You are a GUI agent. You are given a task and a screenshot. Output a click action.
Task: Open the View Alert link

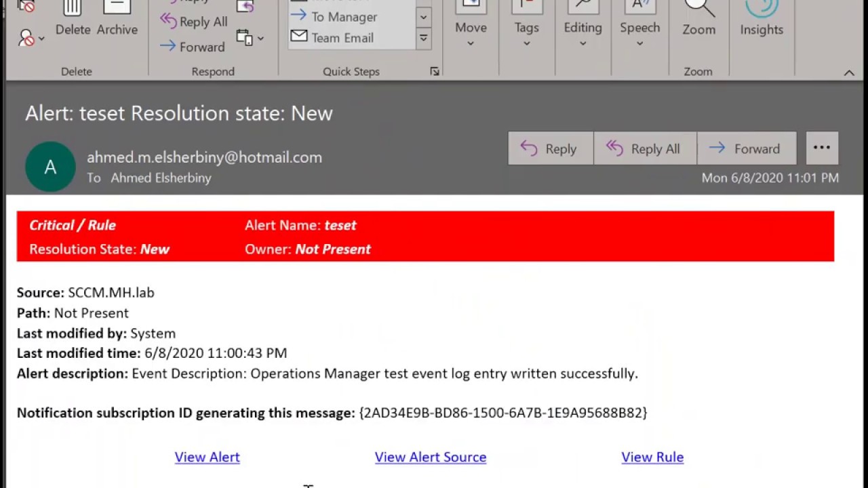tap(208, 457)
